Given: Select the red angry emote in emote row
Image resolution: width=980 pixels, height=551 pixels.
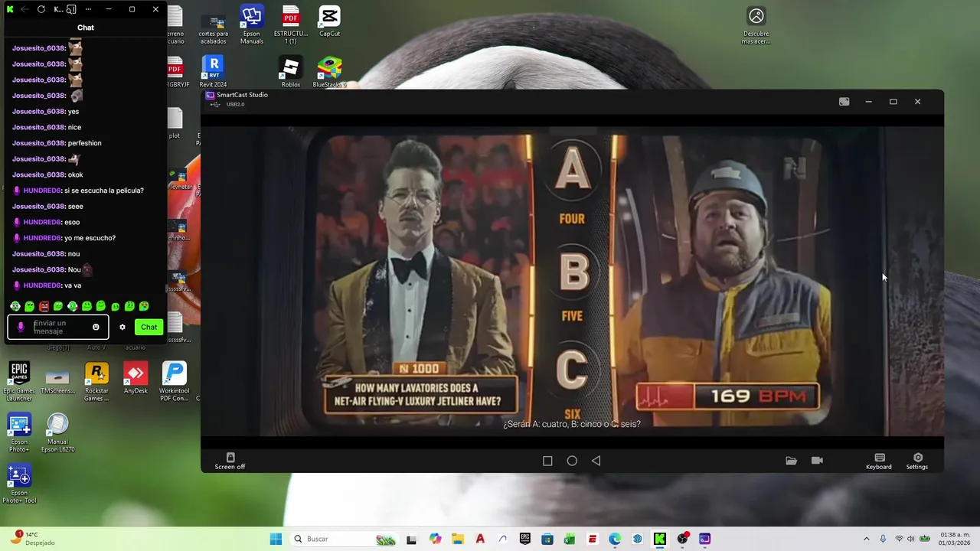Looking at the screenshot, I should pyautogui.click(x=44, y=306).
